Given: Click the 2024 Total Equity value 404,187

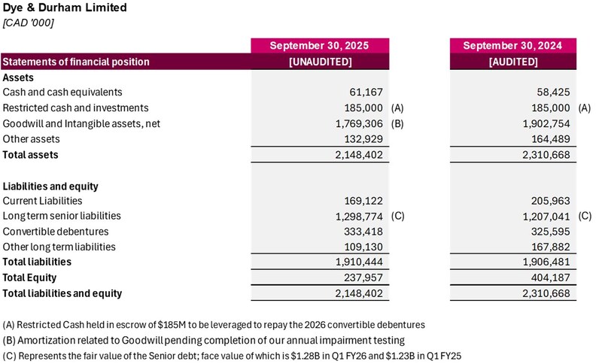Looking at the screenshot, I should point(550,278).
